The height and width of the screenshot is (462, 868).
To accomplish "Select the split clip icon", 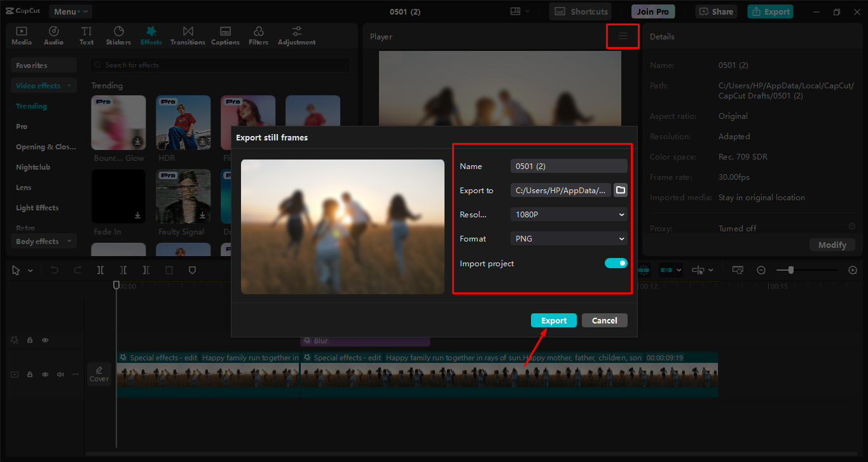I will coord(100,269).
